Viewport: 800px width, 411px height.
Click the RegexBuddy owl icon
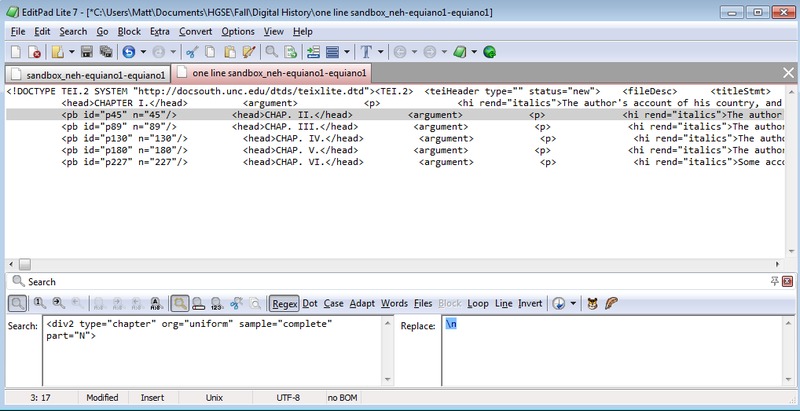click(x=592, y=303)
